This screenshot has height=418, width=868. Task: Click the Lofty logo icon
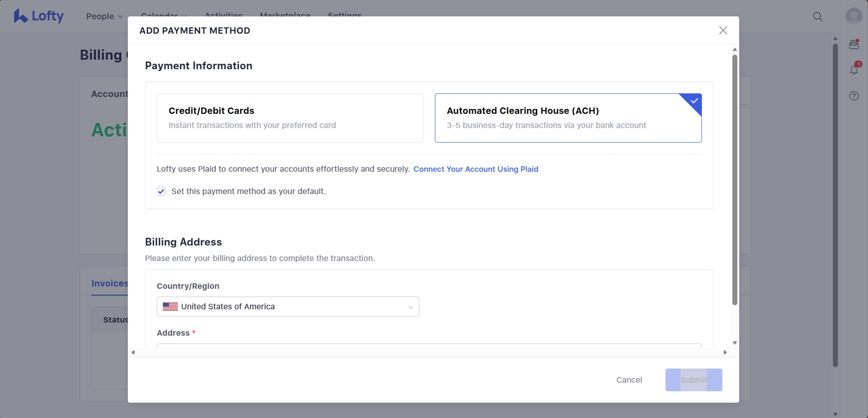20,16
